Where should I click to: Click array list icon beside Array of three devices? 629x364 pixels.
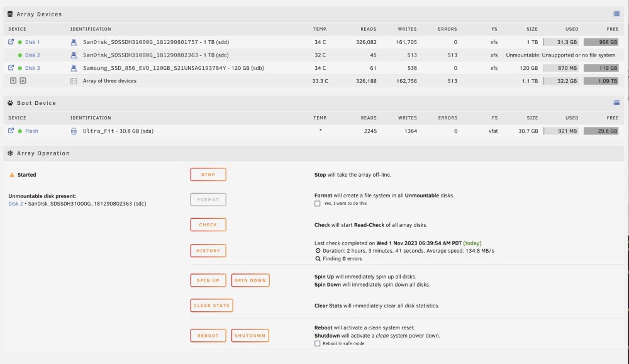tap(74, 81)
